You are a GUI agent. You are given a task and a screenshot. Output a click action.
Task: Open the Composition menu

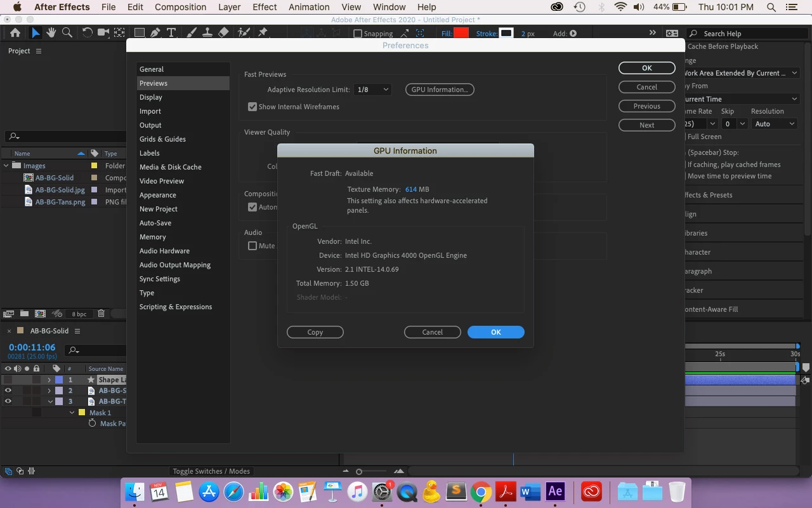click(x=180, y=7)
